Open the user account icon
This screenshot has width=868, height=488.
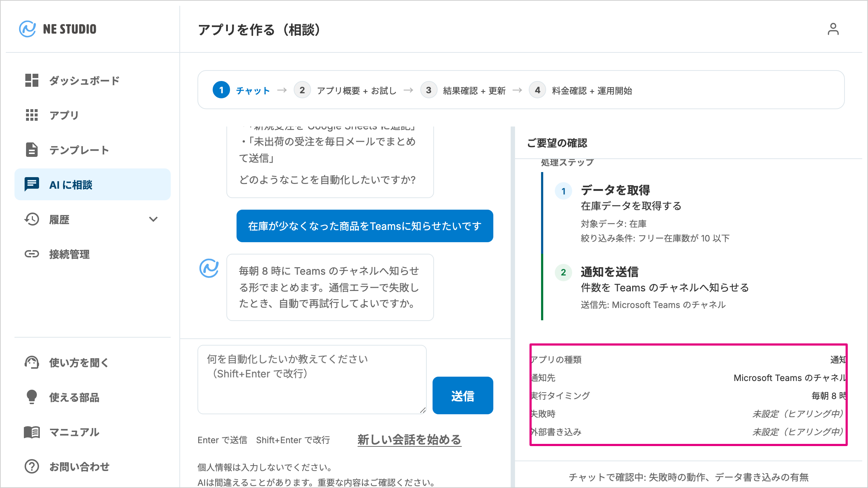(833, 29)
